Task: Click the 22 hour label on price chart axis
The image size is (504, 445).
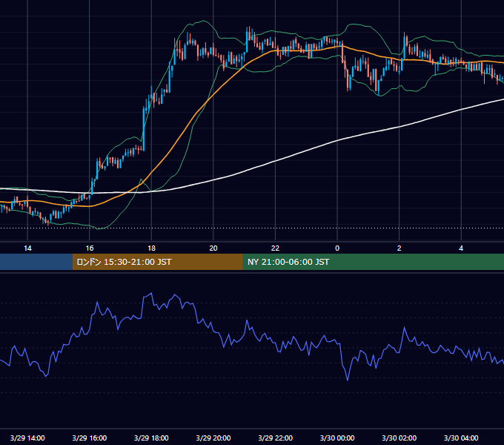Action: point(276,248)
